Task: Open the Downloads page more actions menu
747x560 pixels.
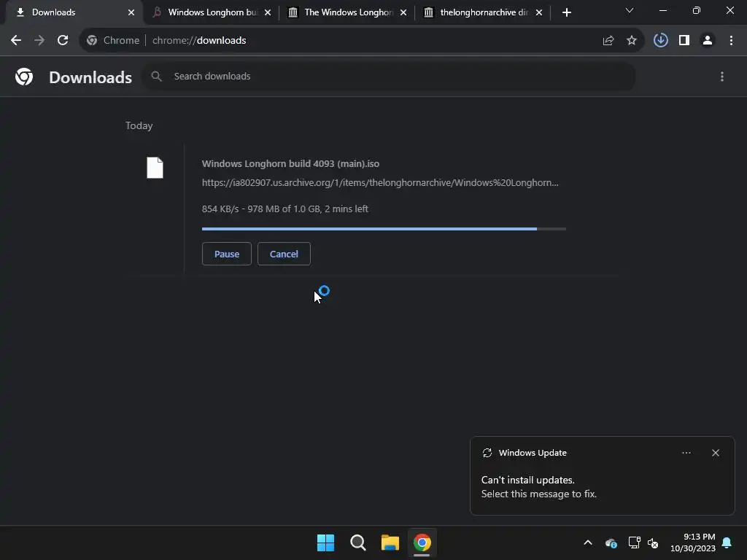Action: (x=722, y=77)
